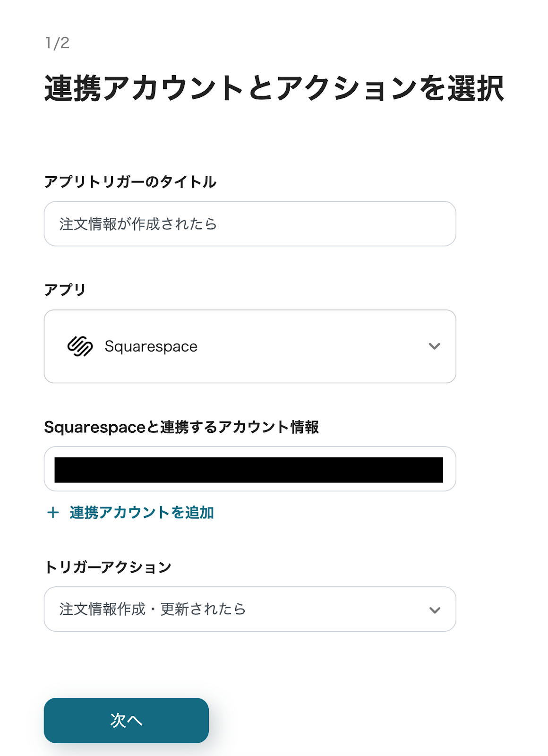Click the Squarespaceと連携するアカウント情報 label
Image resolution: width=548 pixels, height=756 pixels.
(x=181, y=427)
